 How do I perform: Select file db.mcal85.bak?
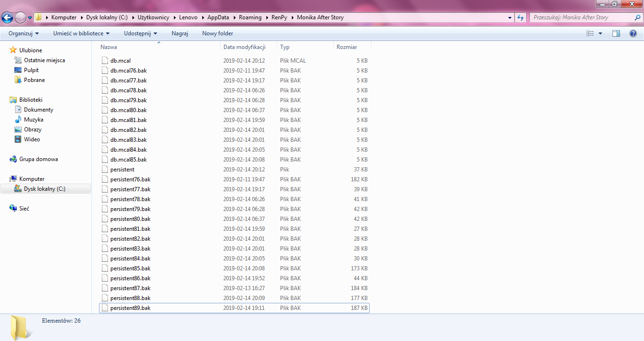tap(234, 160)
